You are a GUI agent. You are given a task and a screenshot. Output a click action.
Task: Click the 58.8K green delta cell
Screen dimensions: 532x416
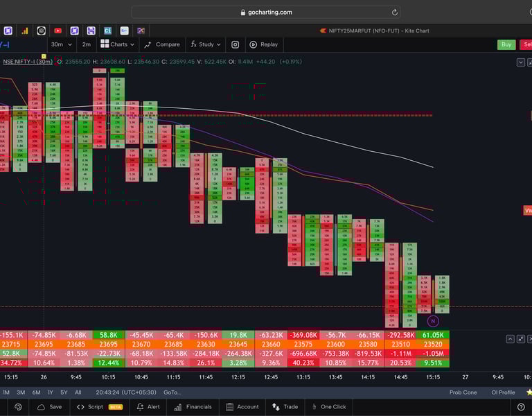click(x=108, y=335)
